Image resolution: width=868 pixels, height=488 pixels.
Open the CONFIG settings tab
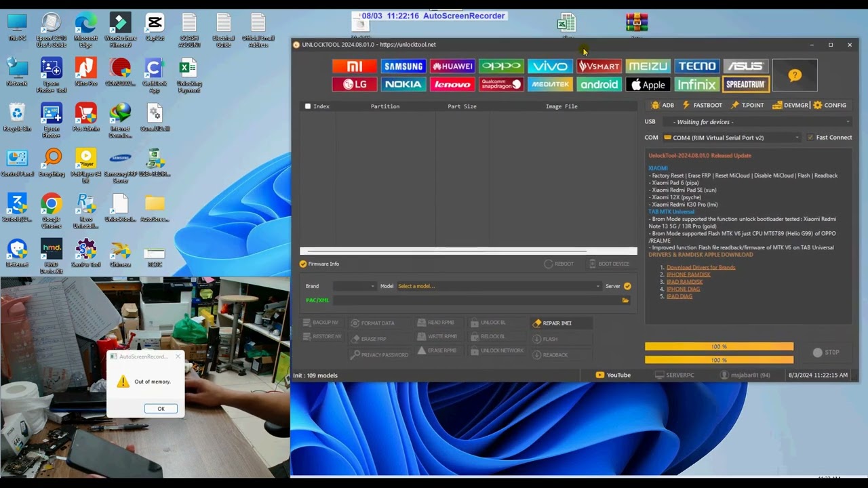pos(830,105)
